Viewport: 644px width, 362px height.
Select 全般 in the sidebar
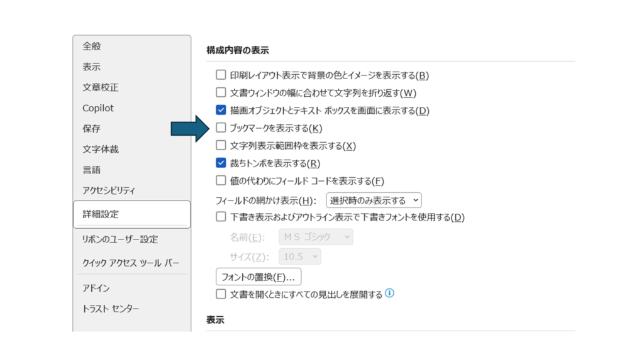[92, 46]
